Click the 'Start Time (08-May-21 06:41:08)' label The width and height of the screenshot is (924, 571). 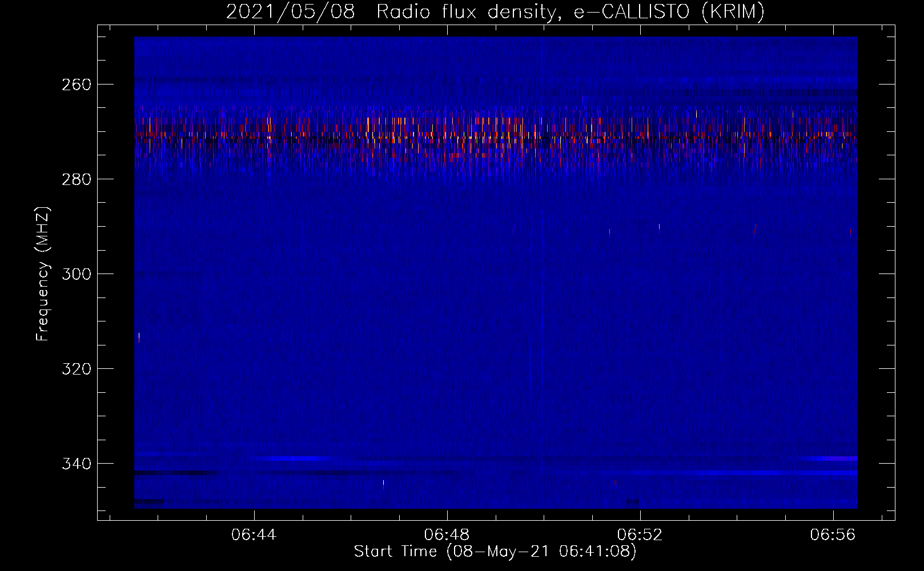[x=495, y=552]
